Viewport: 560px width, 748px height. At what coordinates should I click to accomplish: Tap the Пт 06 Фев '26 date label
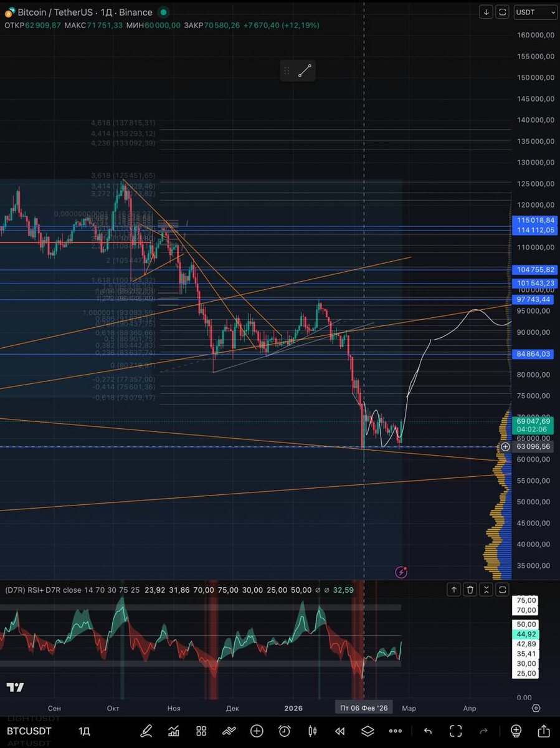[364, 708]
